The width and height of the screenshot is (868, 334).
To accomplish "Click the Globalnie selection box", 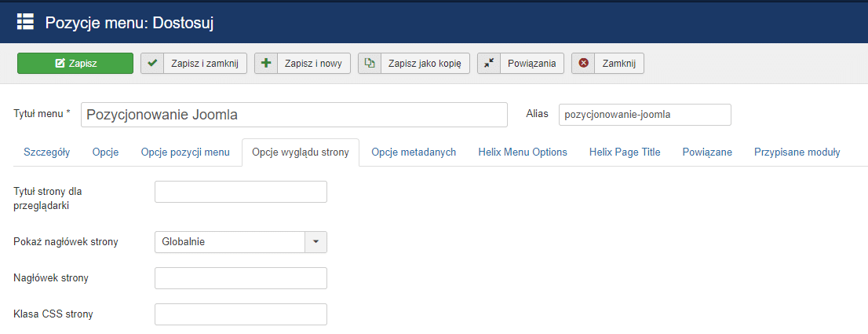I will 241,242.
